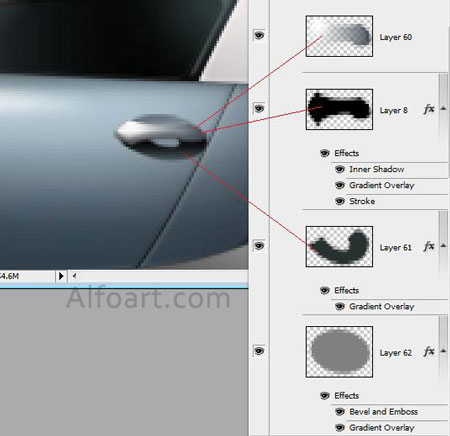Click the Effects label under Layer 62
The image size is (450, 436).
pyautogui.click(x=347, y=396)
